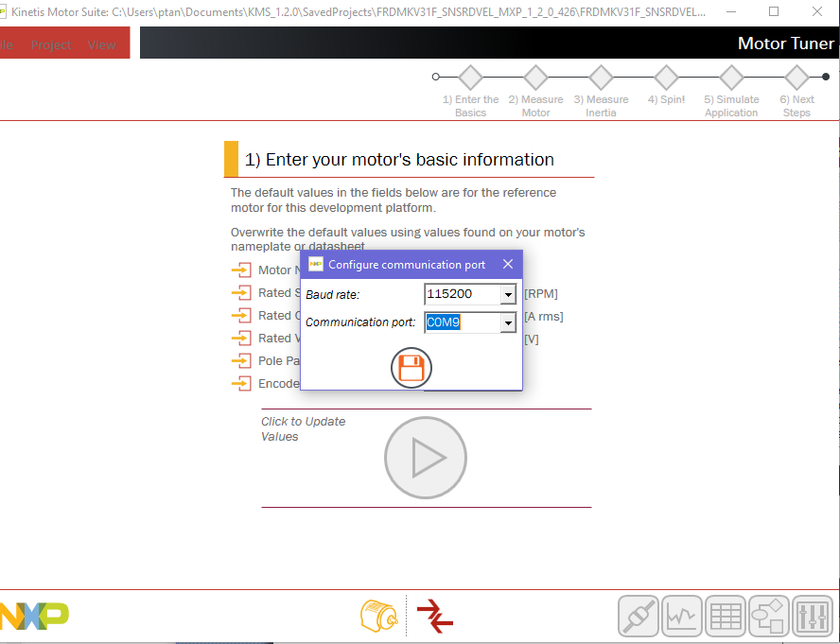
Task: Open the Baud rate dropdown arrow
Action: tap(508, 294)
